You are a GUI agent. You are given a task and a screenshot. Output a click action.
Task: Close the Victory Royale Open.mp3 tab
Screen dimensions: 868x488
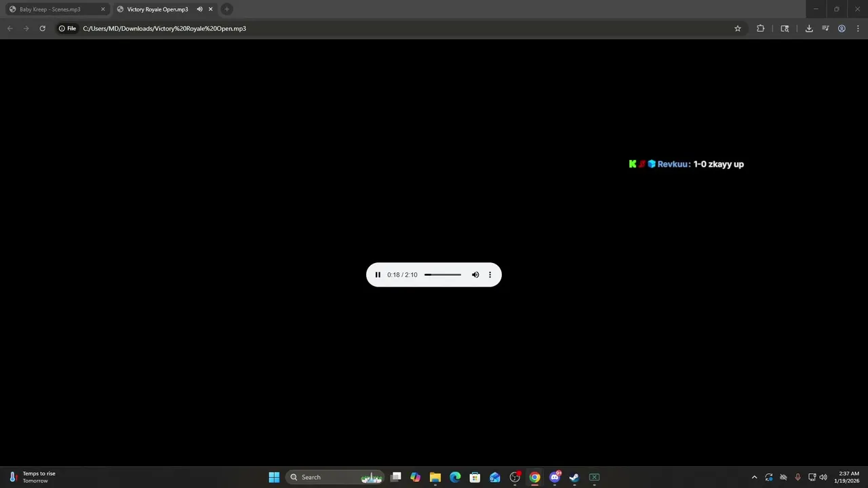(210, 9)
